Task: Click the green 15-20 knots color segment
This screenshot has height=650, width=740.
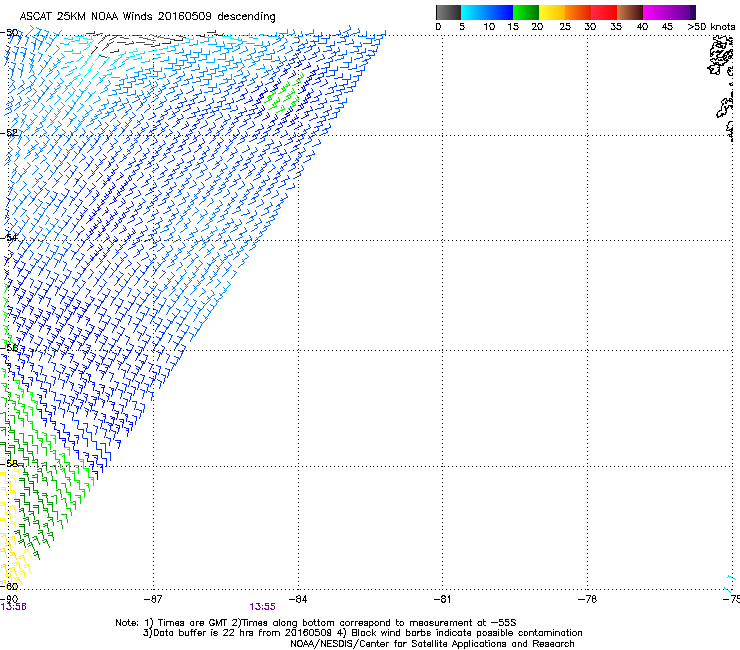Action: pos(526,12)
